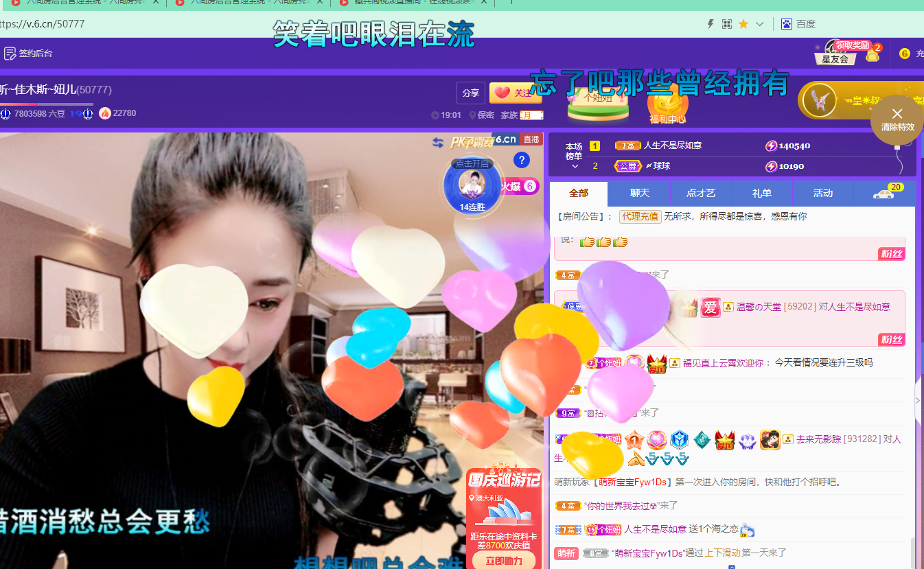The width and height of the screenshot is (924, 569).
Task: Switch to the 全部 tab
Action: [579, 194]
